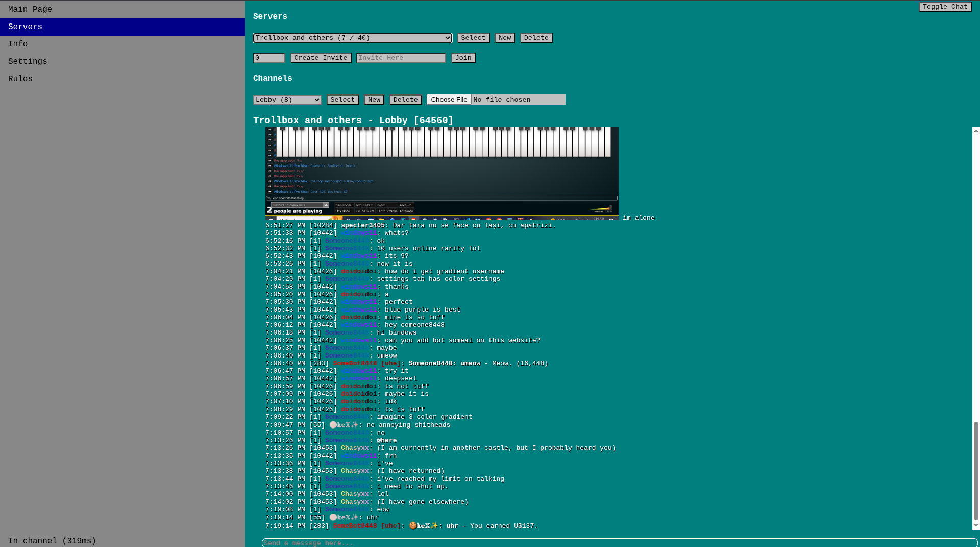This screenshot has width=980, height=547.
Task: Click the Toggle Chat button
Action: (x=945, y=7)
